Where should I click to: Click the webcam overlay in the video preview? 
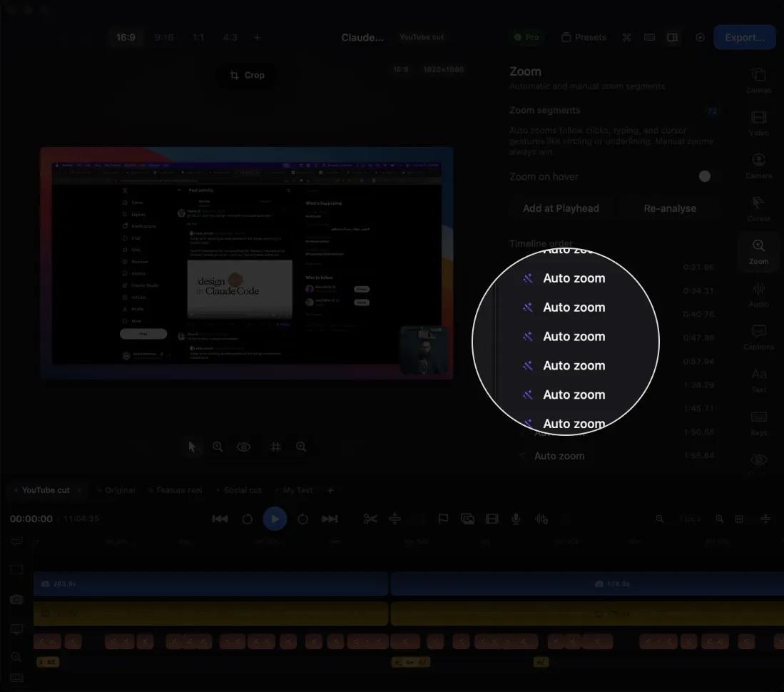pyautogui.click(x=424, y=350)
